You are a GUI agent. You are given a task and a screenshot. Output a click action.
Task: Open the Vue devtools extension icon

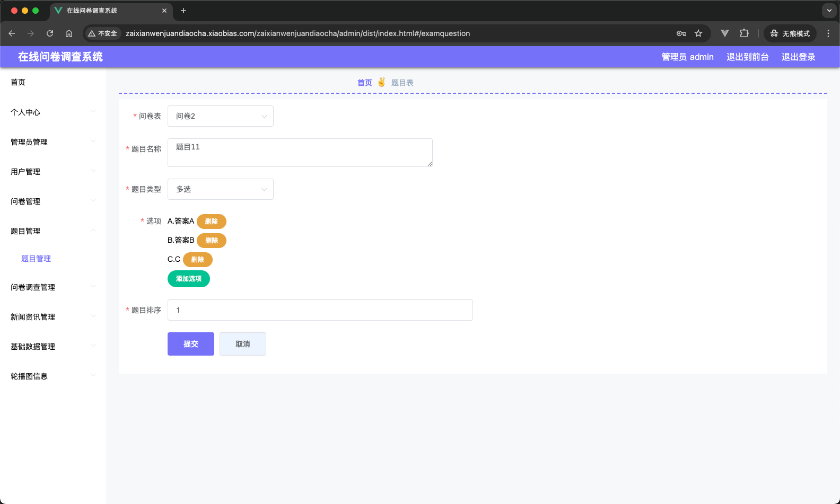tap(725, 33)
